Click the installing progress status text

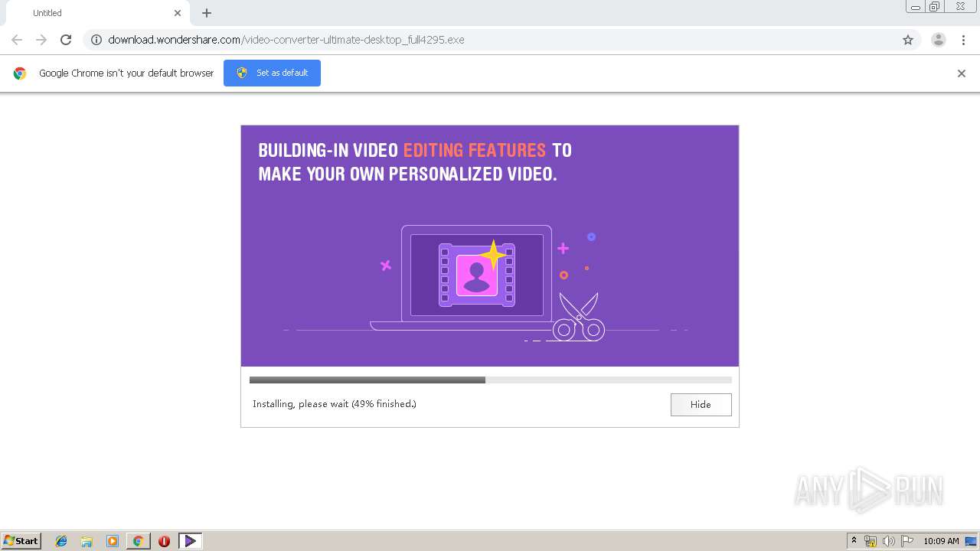(x=335, y=404)
